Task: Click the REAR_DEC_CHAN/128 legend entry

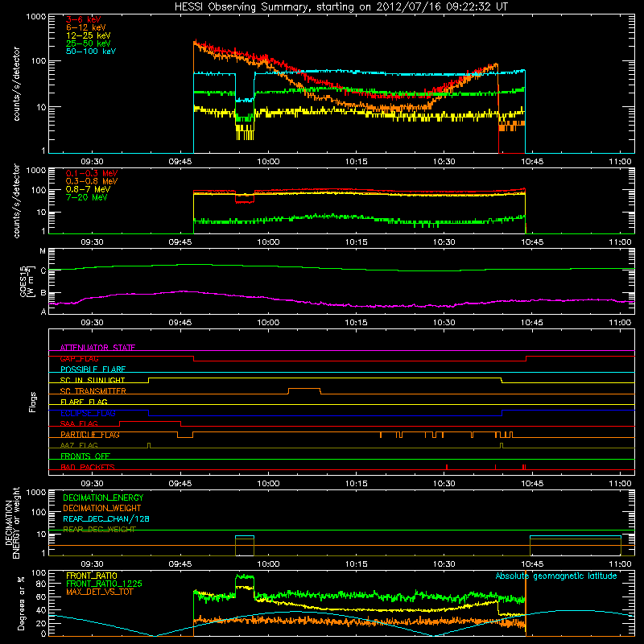Action: pyautogui.click(x=106, y=518)
